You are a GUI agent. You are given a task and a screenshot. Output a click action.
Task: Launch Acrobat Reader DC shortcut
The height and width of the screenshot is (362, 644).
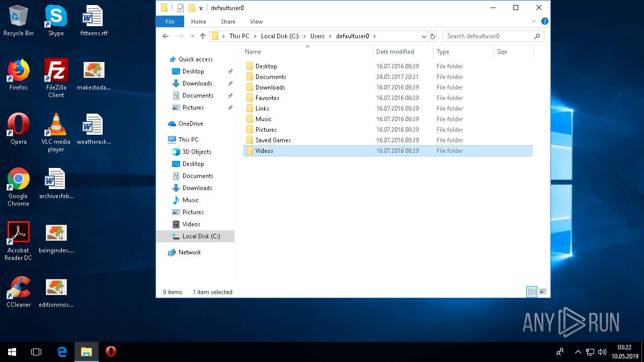(19, 242)
